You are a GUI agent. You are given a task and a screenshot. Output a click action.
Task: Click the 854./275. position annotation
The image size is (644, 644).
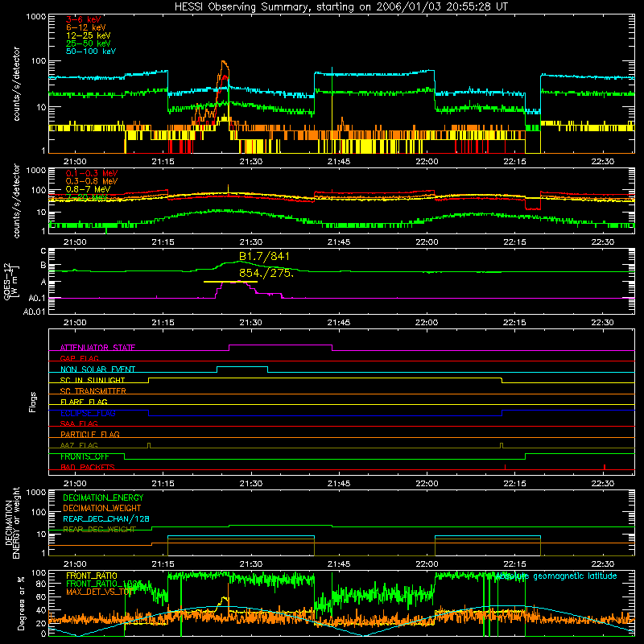click(266, 273)
